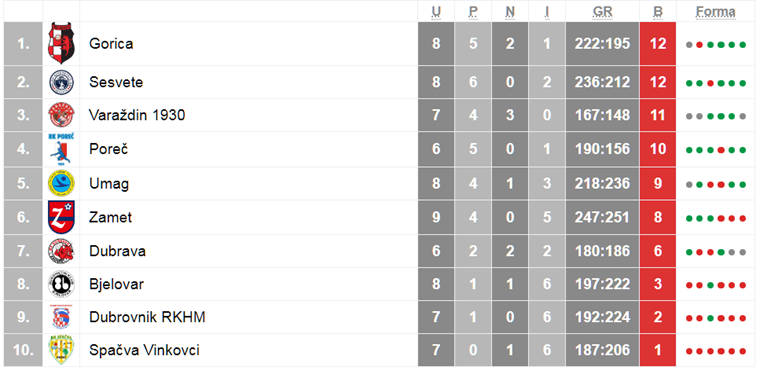This screenshot has height=378, width=760.
Task: Click the Bjelovar black circular crest
Action: coord(61,284)
